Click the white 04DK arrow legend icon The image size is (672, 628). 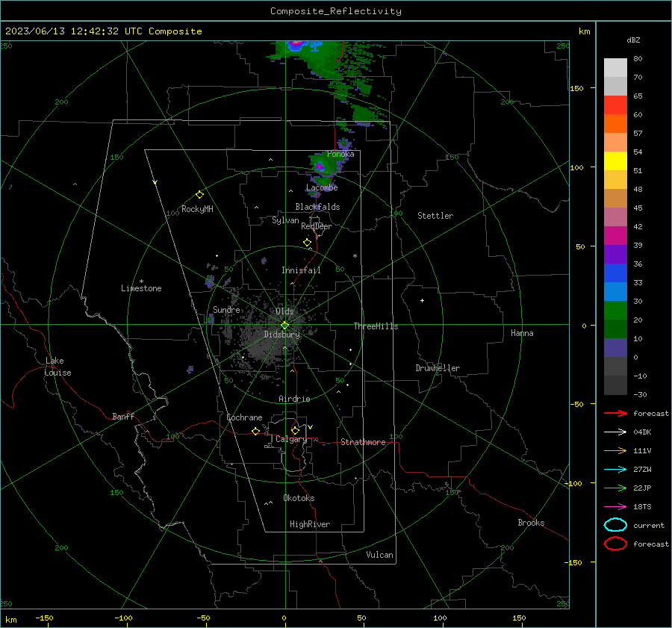pyautogui.click(x=615, y=432)
